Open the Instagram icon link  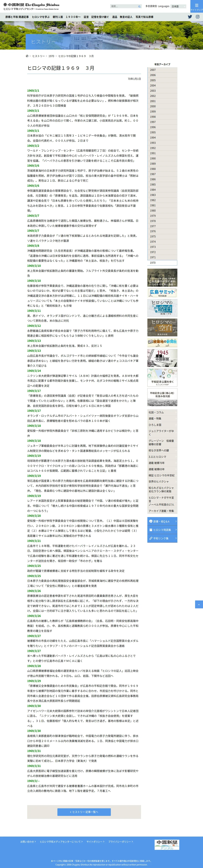pyautogui.click(x=198, y=17)
